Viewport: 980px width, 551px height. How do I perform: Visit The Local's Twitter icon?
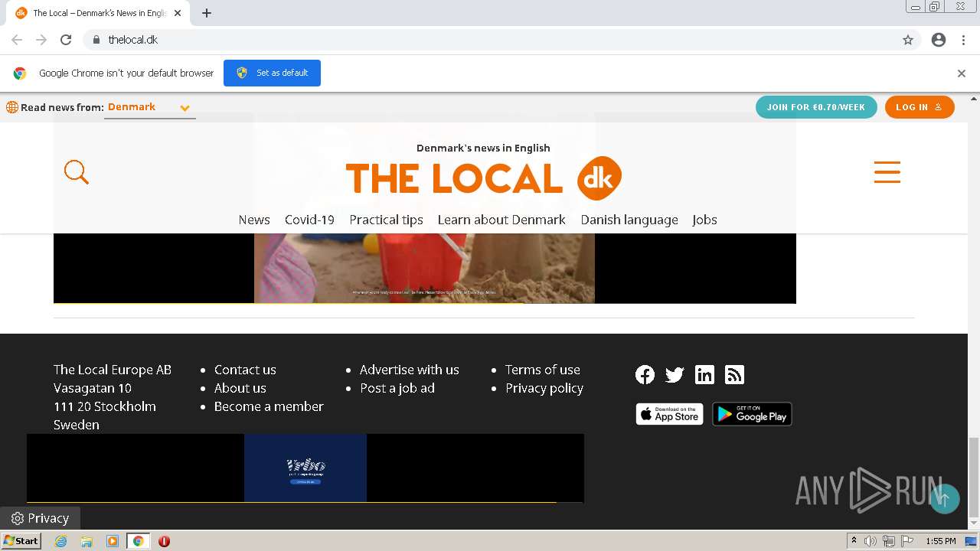pos(675,374)
